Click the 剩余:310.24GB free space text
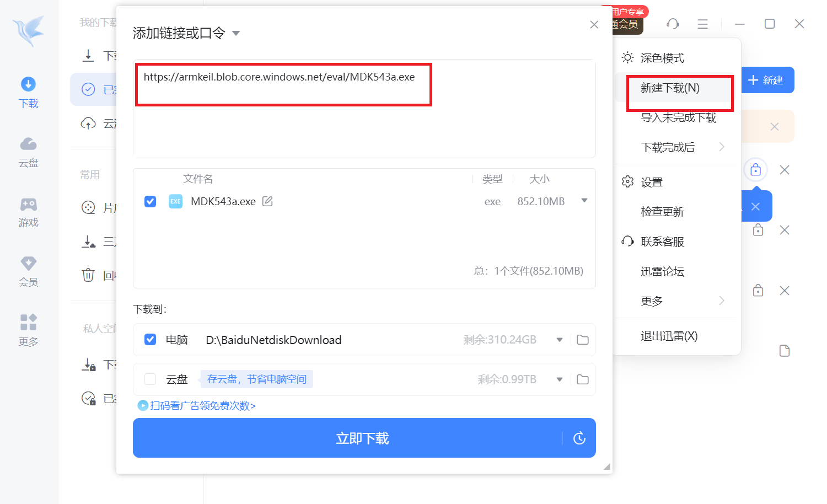The image size is (827, 504). [500, 340]
